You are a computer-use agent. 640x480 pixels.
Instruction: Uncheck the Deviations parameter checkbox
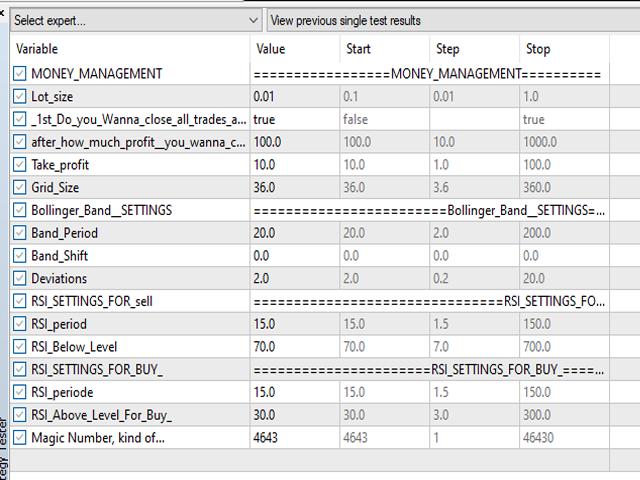(x=21, y=278)
